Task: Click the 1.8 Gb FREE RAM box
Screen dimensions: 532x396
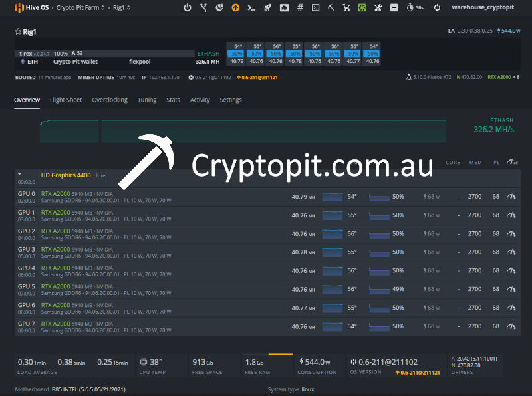Action: click(x=267, y=365)
